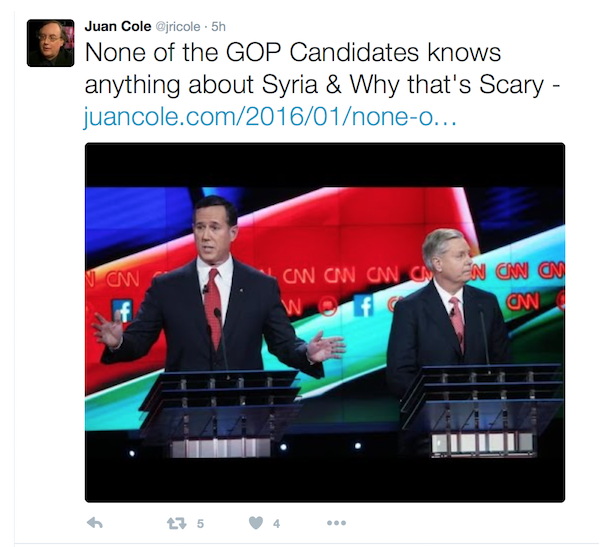View the retweet count of 5

(x=200, y=523)
